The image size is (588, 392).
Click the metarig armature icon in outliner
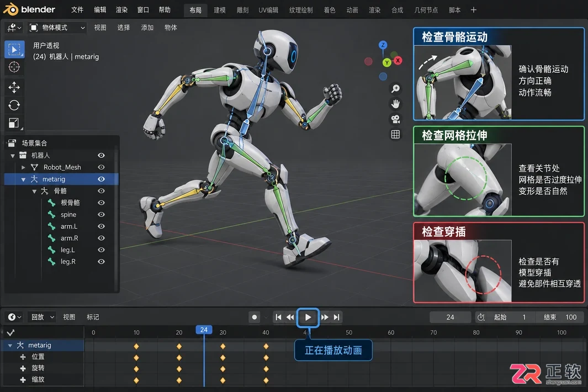[x=34, y=179]
